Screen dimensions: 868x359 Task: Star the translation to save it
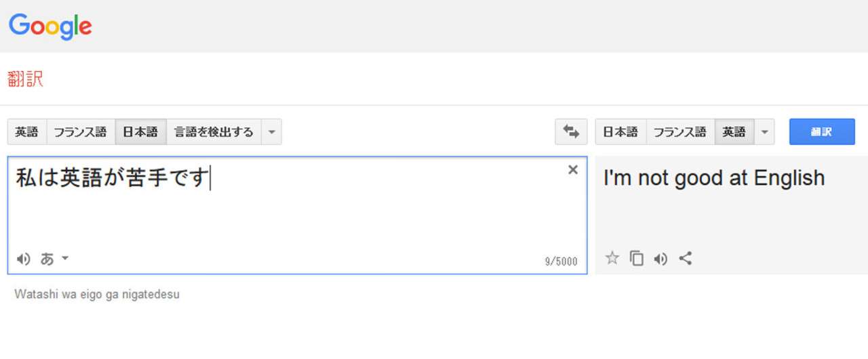pos(612,258)
